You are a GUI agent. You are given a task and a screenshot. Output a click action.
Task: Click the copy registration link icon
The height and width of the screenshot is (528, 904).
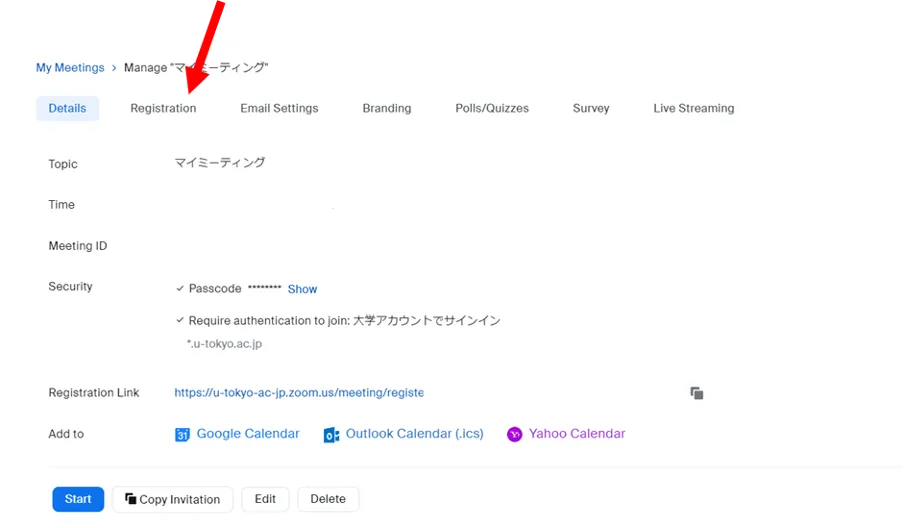[x=697, y=394]
